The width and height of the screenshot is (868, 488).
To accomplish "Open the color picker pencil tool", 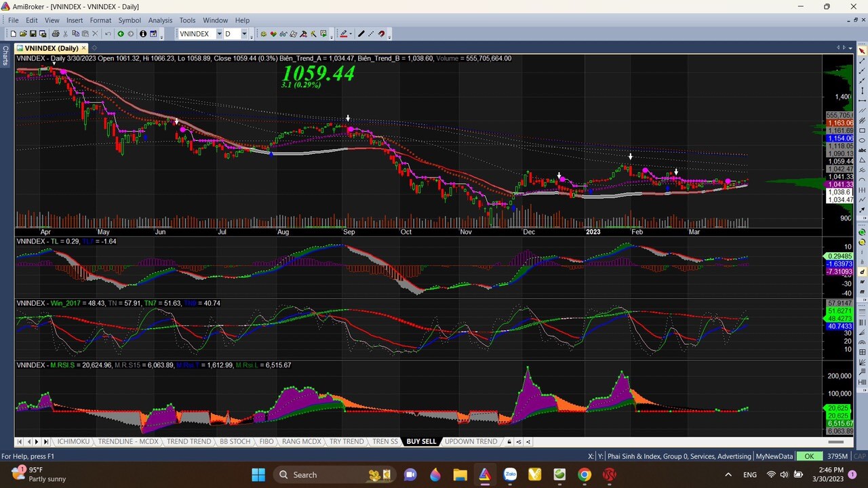I will pyautogui.click(x=343, y=34).
